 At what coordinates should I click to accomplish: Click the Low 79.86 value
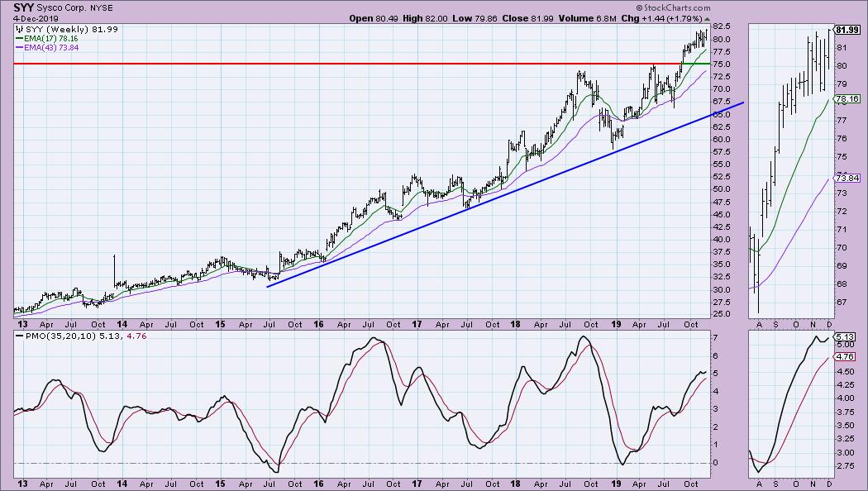click(x=475, y=18)
